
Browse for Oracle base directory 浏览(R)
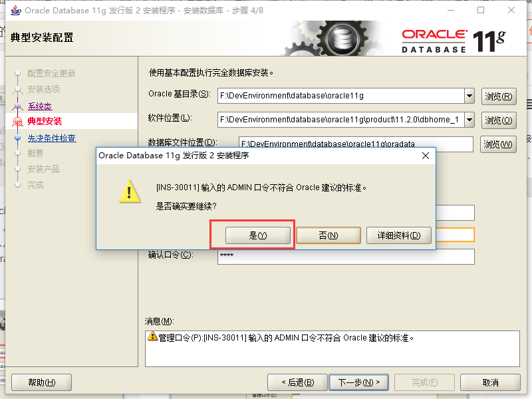499,96
